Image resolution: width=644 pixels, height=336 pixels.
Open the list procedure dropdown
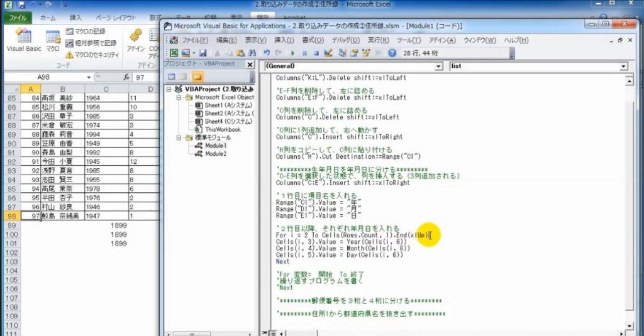click(623, 66)
